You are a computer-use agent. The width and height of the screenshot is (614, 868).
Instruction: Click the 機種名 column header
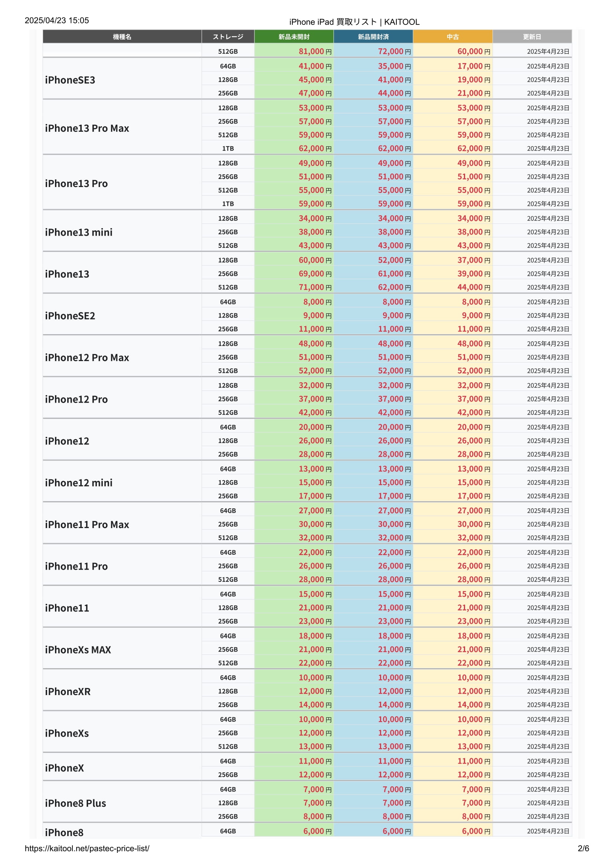point(122,37)
